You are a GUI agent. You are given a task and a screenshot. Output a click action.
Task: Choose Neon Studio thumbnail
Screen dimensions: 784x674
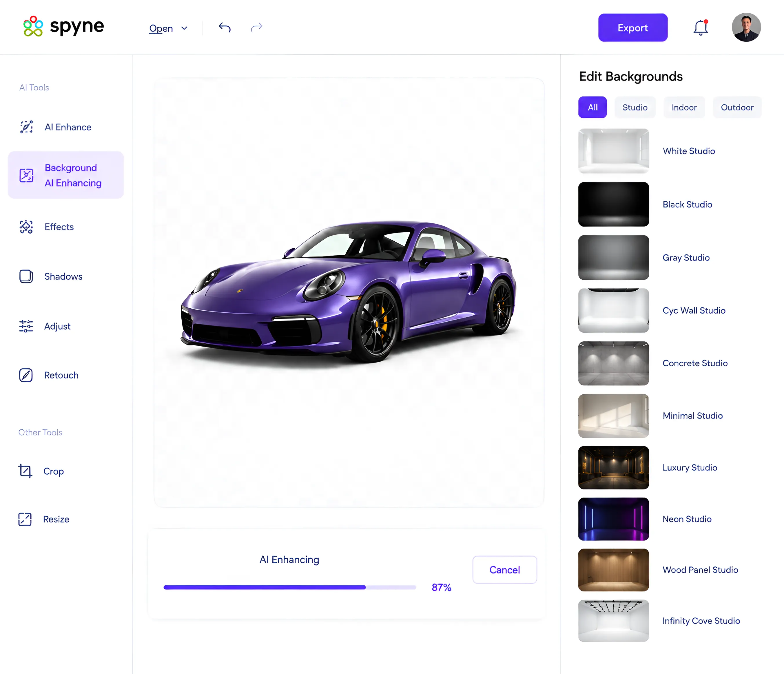tap(613, 519)
